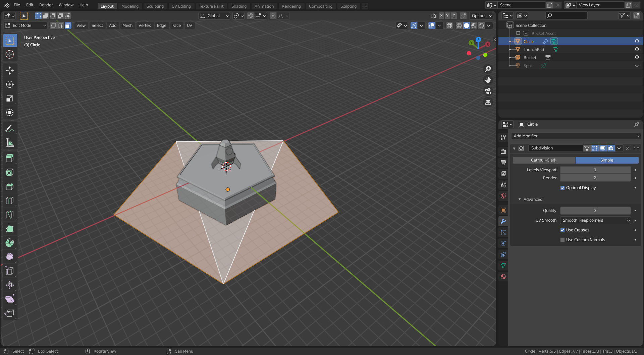Select the Edge Slide tool
The height and width of the screenshot is (355, 644).
coord(10,271)
